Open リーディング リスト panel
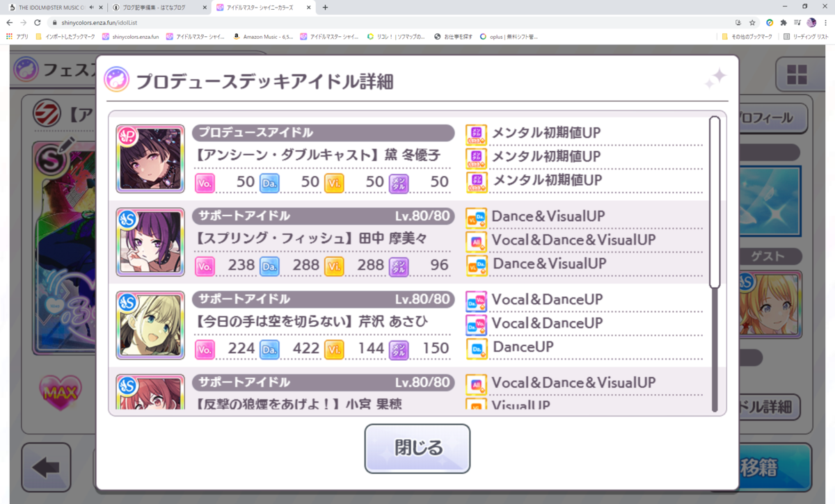The height and width of the screenshot is (504, 835). [806, 37]
